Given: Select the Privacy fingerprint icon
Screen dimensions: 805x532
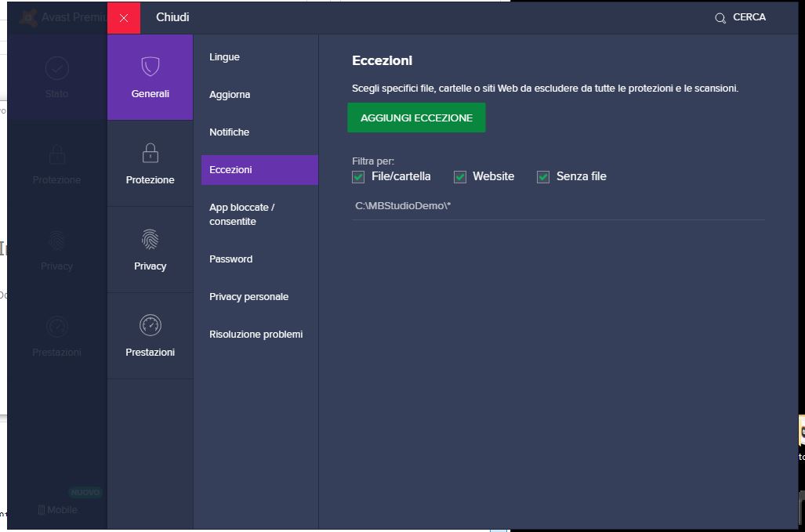Looking at the screenshot, I should tap(150, 239).
